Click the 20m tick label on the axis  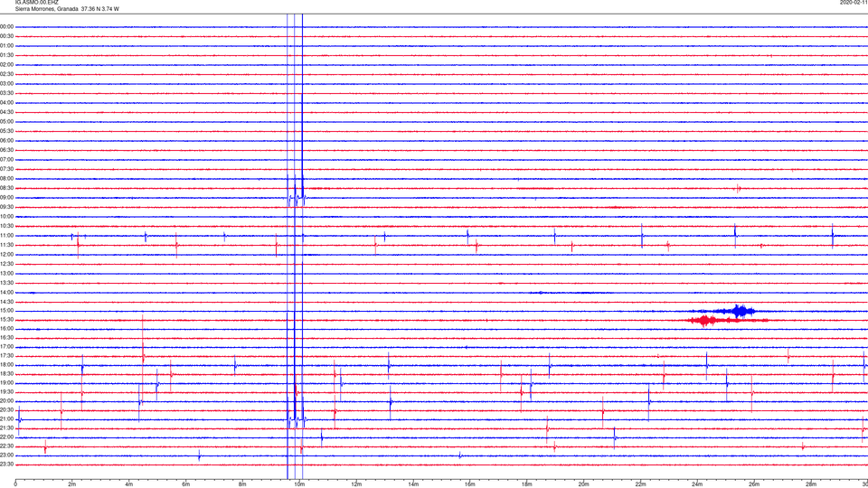[583, 484]
